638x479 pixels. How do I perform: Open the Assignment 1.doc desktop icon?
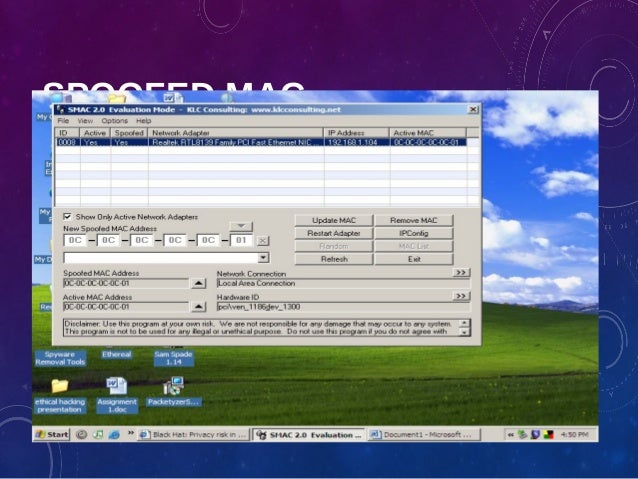115,387
